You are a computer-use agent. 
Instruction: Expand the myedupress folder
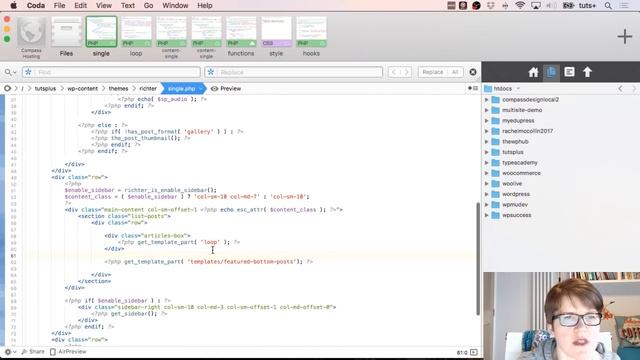click(x=487, y=121)
